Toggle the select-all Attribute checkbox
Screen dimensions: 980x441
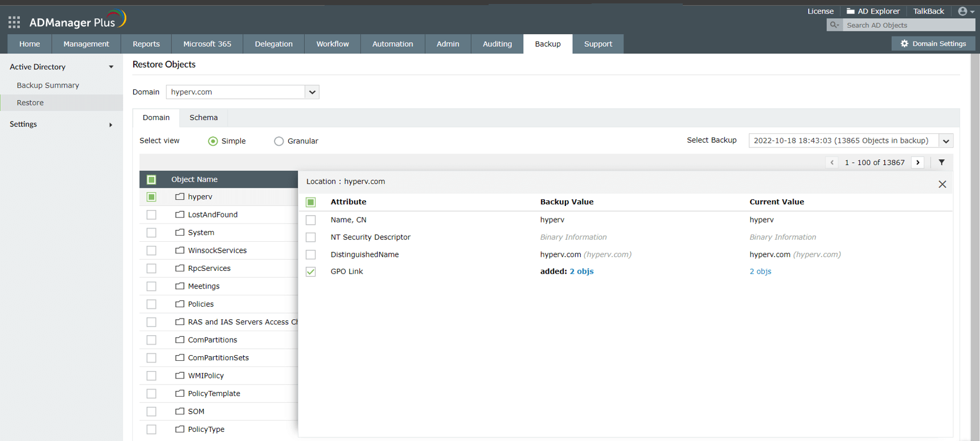pyautogui.click(x=311, y=202)
